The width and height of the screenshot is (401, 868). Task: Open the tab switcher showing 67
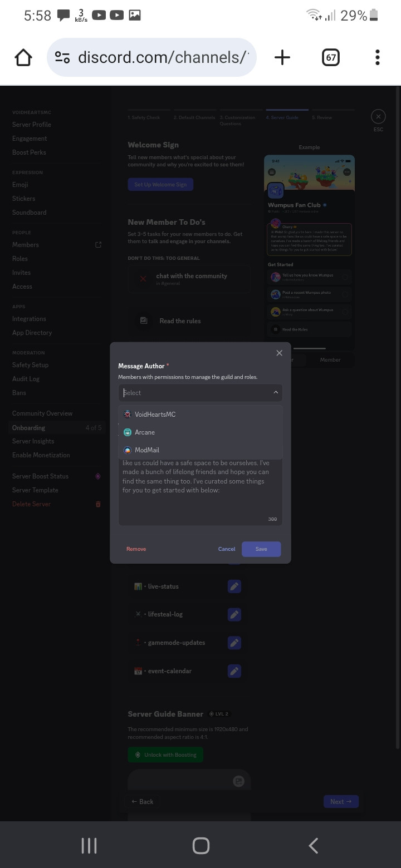pos(331,57)
